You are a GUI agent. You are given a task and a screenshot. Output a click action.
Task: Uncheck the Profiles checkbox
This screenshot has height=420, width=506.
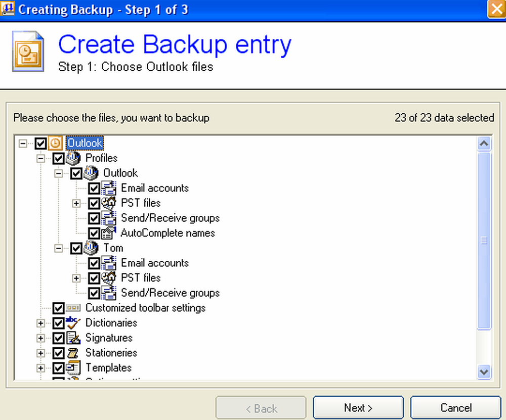click(58, 158)
